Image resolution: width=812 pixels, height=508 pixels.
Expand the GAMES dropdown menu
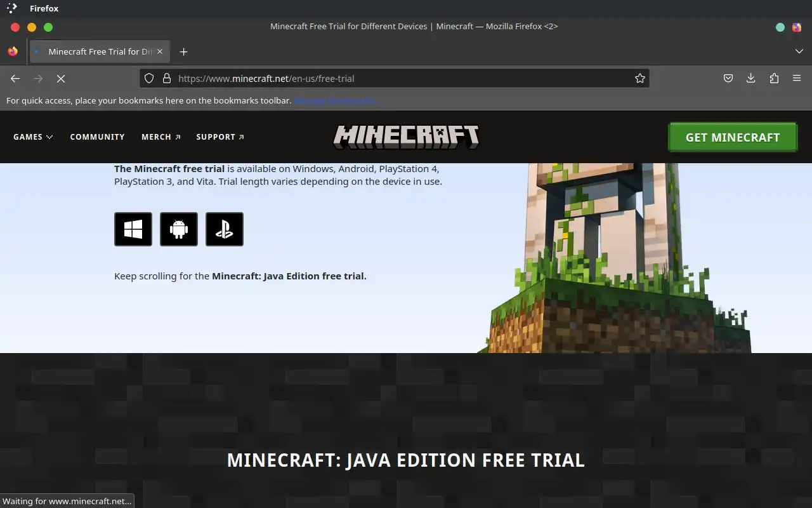33,137
